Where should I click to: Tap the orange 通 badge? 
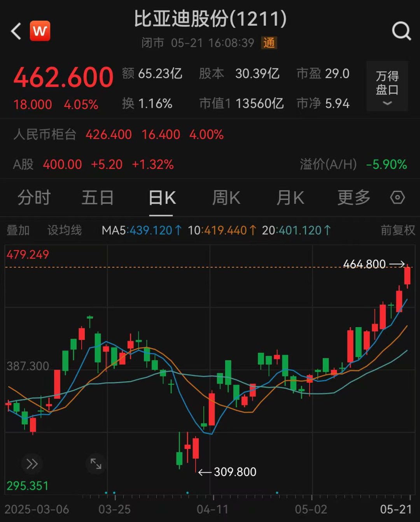[x=269, y=43]
